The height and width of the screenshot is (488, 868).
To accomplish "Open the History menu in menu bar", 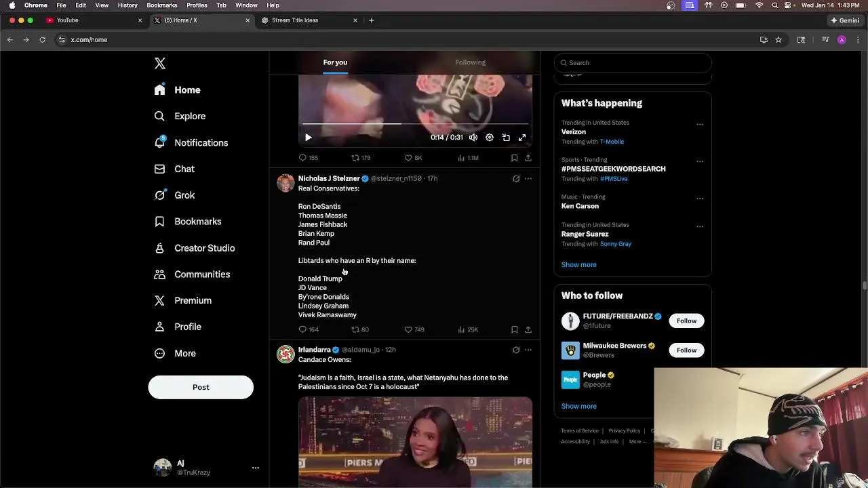I will point(127,5).
